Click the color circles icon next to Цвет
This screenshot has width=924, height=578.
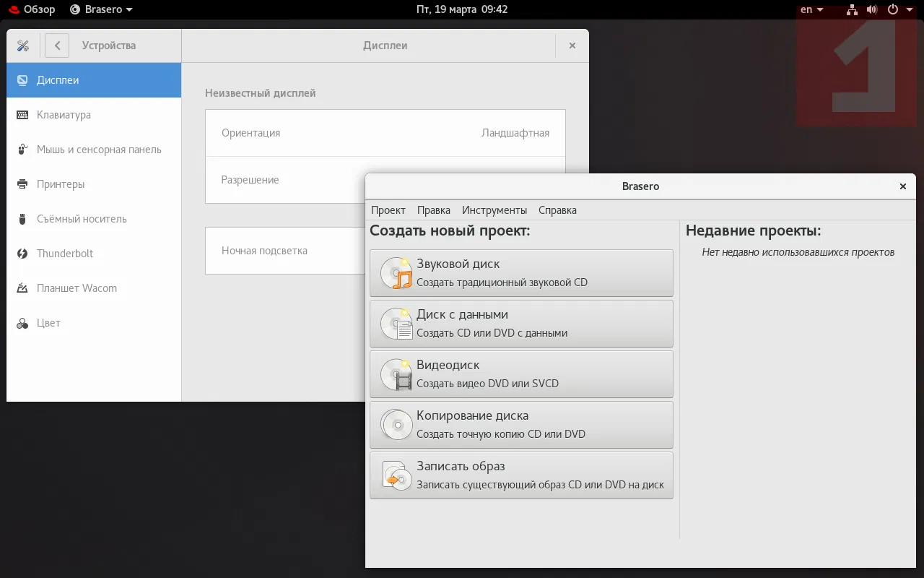[x=22, y=323]
